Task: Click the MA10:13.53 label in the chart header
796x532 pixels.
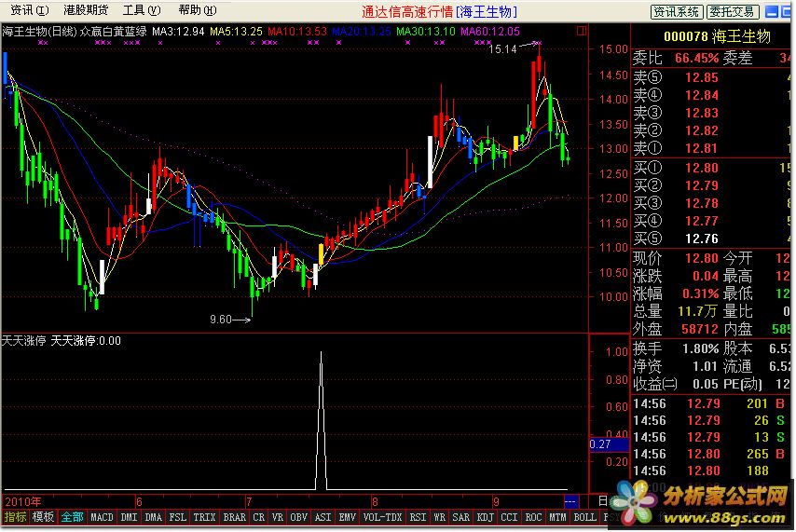Action: point(297,32)
